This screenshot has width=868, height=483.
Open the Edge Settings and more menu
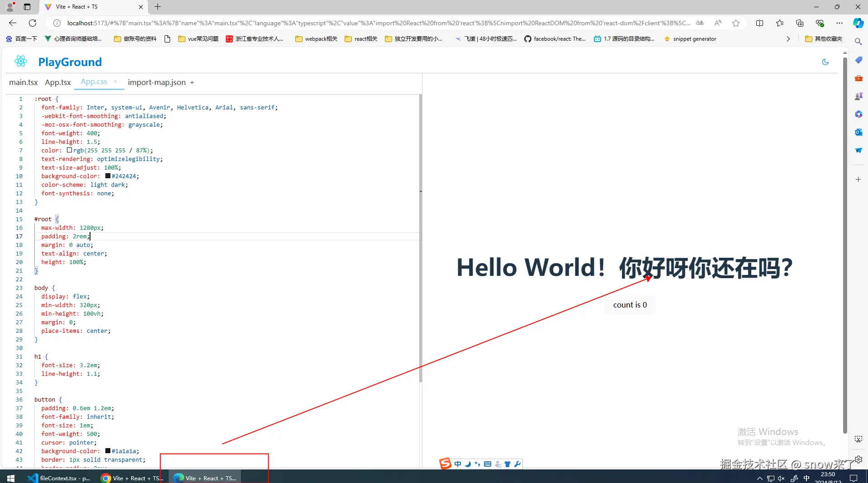coord(840,23)
